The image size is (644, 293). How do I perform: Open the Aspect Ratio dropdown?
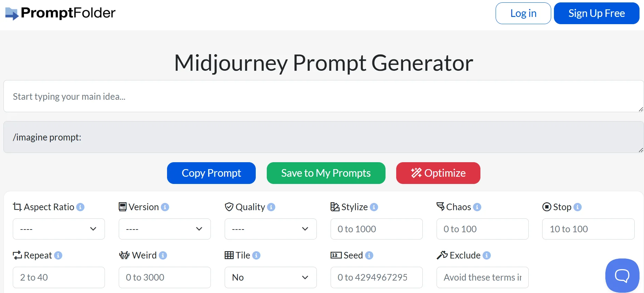click(x=58, y=229)
